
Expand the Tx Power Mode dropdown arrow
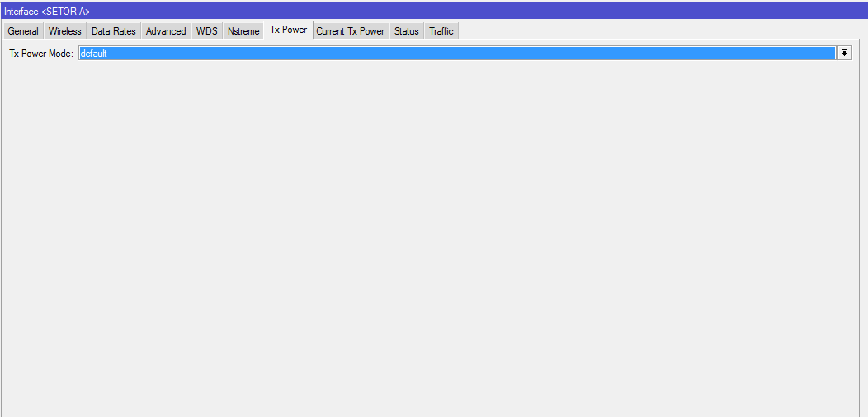[844, 53]
